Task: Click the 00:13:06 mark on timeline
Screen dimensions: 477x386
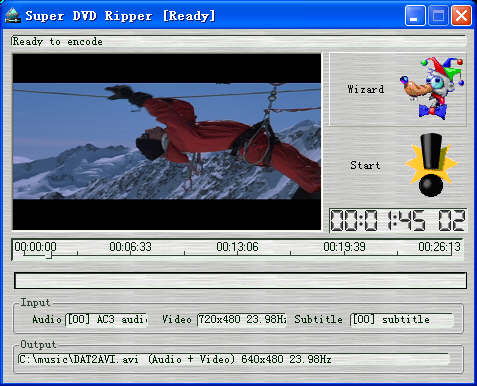Action: coord(237,247)
